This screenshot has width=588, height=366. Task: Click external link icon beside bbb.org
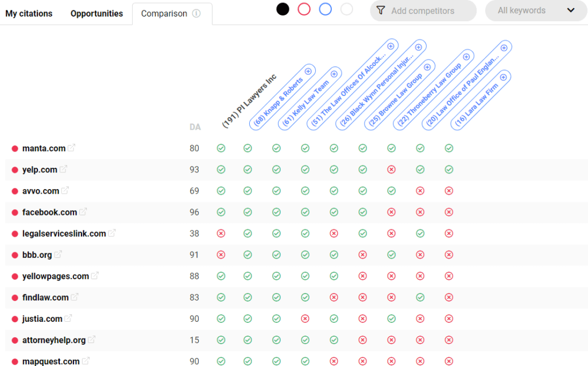pos(58,255)
